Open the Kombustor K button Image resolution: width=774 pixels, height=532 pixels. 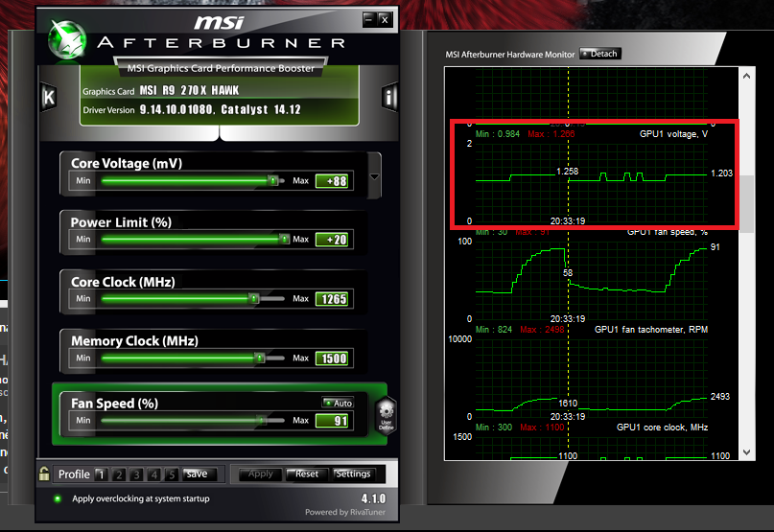click(49, 97)
